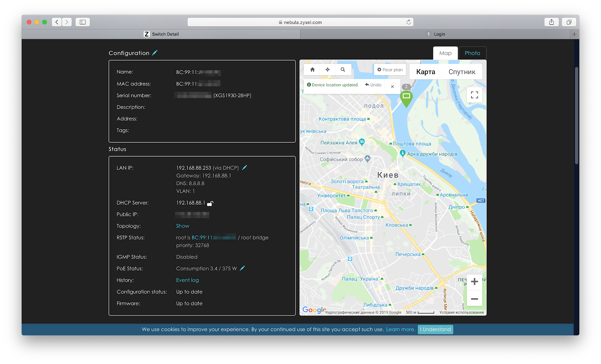
Task: Click the green device marker on map
Action: [x=406, y=98]
